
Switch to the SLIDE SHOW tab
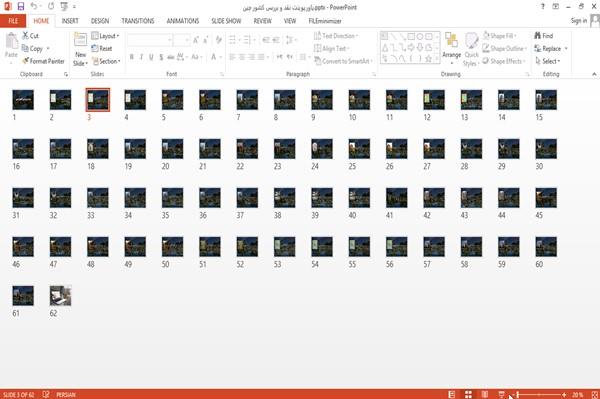point(226,21)
